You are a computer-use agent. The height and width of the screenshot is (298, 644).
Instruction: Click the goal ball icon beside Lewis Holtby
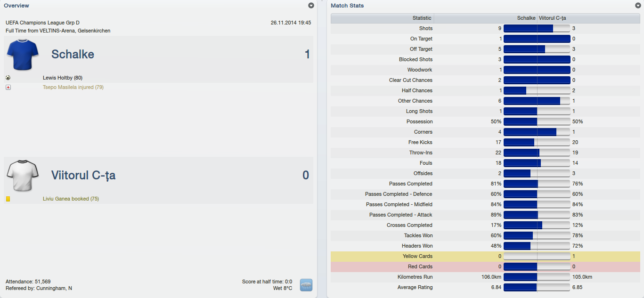8,78
